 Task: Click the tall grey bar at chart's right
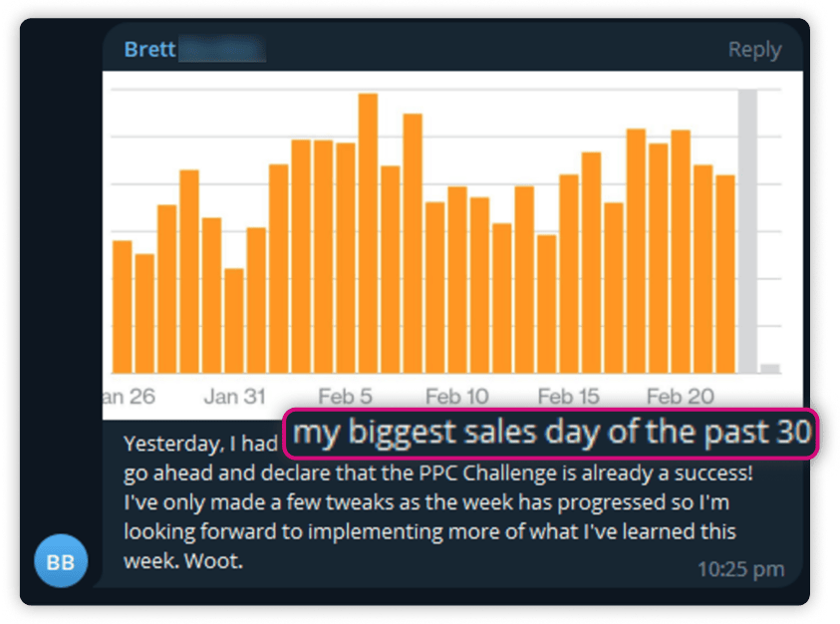coord(747,229)
